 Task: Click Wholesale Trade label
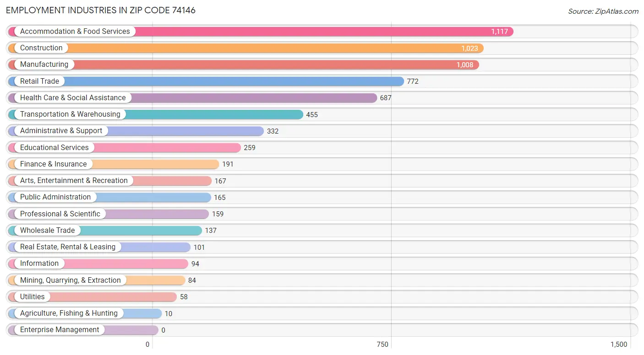[47, 230]
